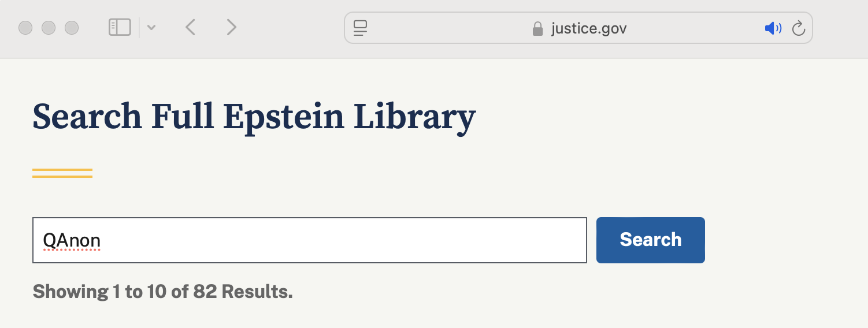Mute audio with the speaker icon
This screenshot has width=868, height=328.
[773, 28]
